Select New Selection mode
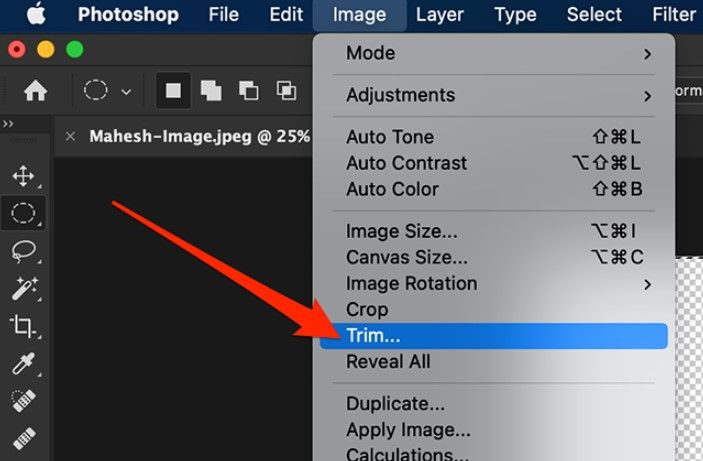The width and height of the screenshot is (703, 461). tap(174, 91)
